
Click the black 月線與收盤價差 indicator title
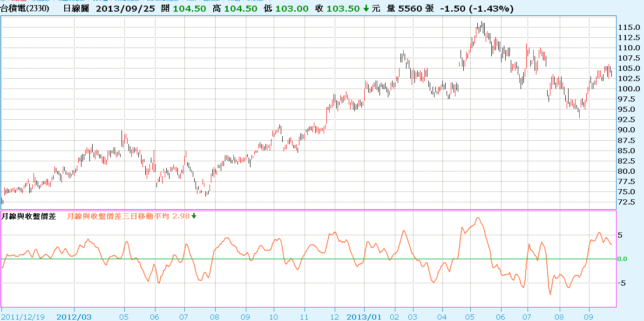(x=29, y=216)
